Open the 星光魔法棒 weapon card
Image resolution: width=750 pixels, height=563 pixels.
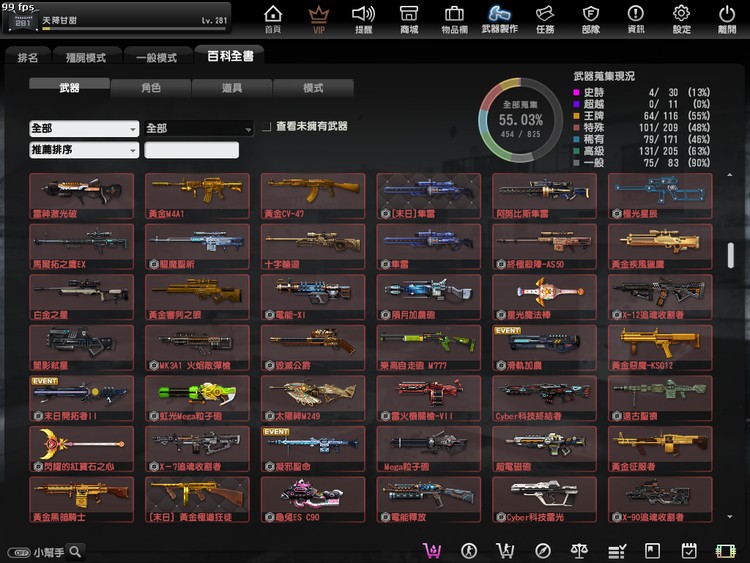tap(544, 297)
